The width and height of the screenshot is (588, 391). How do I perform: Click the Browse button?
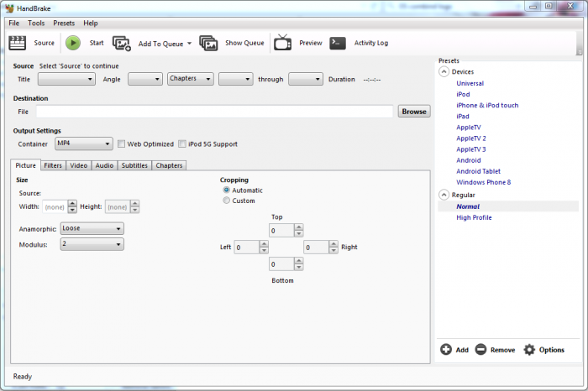414,112
